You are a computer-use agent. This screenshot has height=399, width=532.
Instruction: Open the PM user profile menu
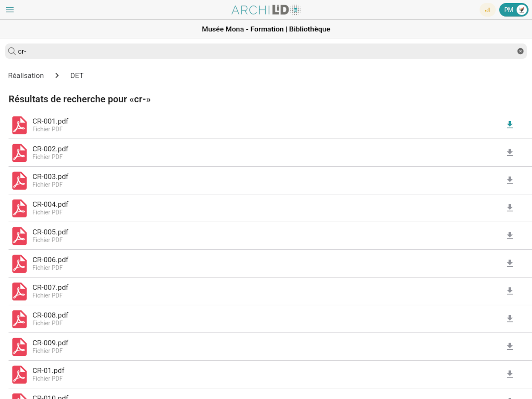tap(514, 10)
